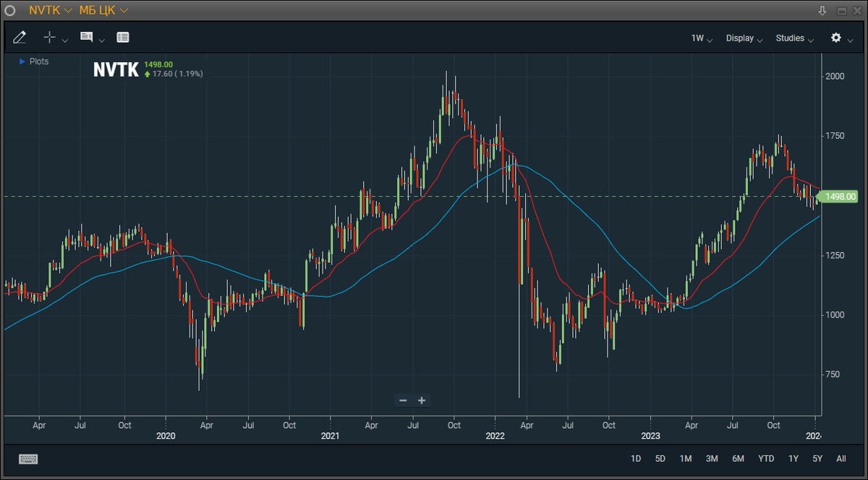Select the 5D range
The height and width of the screenshot is (480, 868).
point(660,459)
